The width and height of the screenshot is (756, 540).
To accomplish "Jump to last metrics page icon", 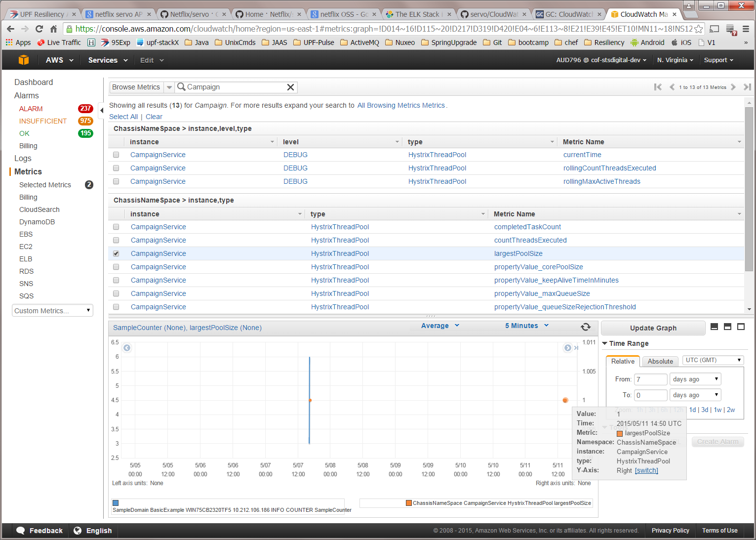I will tap(747, 87).
